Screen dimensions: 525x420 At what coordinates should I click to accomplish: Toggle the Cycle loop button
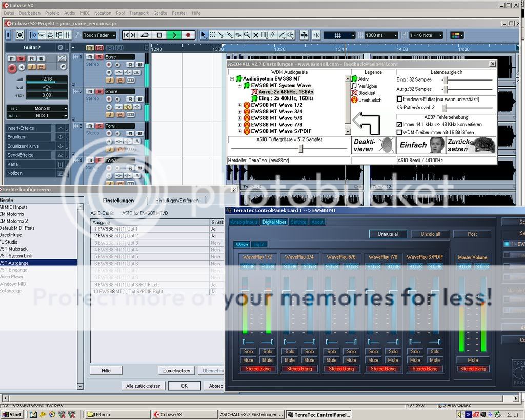(x=145, y=35)
